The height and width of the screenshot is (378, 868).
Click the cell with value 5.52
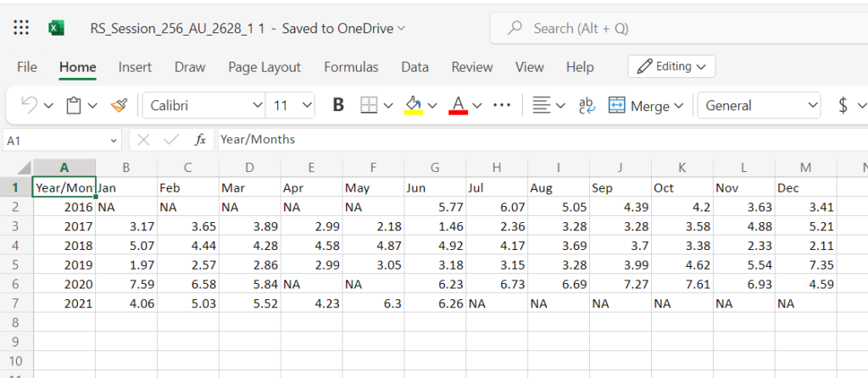tap(250, 303)
